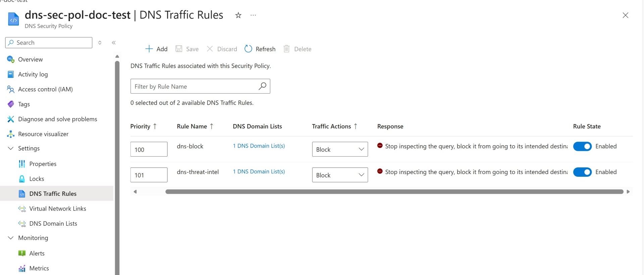Collapse the sidebar with double chevron
Image resolution: width=644 pixels, height=275 pixels.
pyautogui.click(x=114, y=43)
